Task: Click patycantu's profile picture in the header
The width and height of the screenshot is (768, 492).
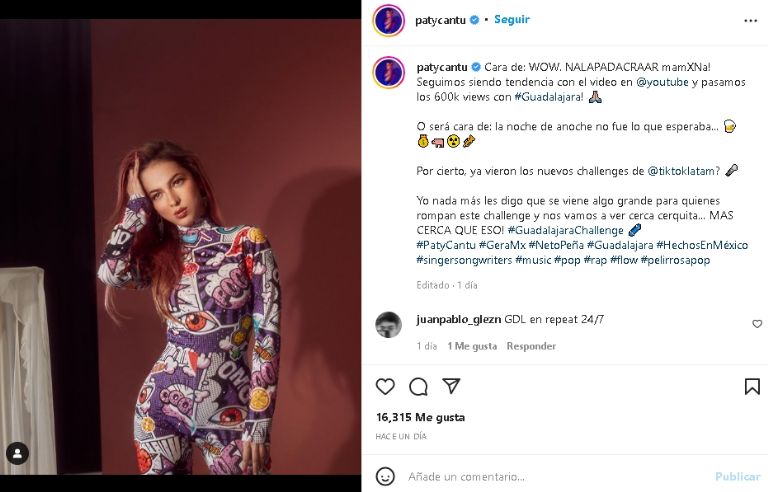Action: [388, 20]
